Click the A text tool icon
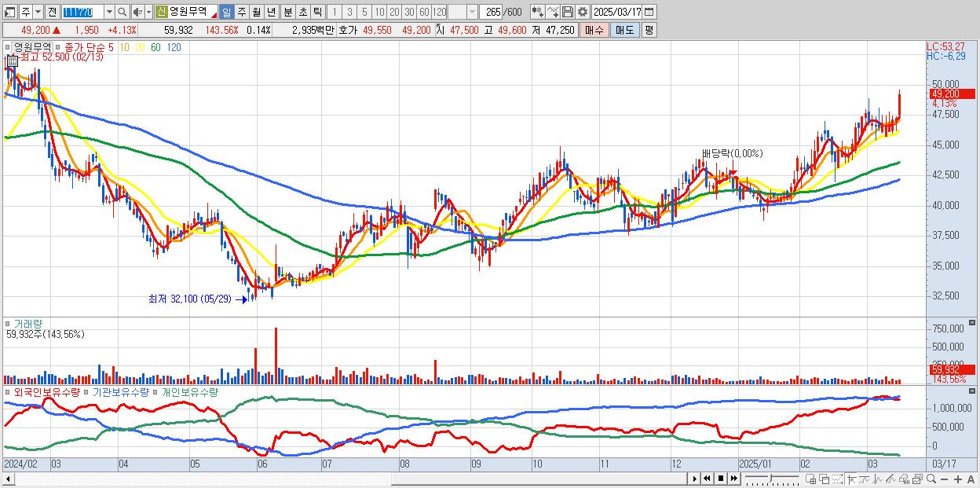Screen dimensions: 980x488 [x=971, y=479]
